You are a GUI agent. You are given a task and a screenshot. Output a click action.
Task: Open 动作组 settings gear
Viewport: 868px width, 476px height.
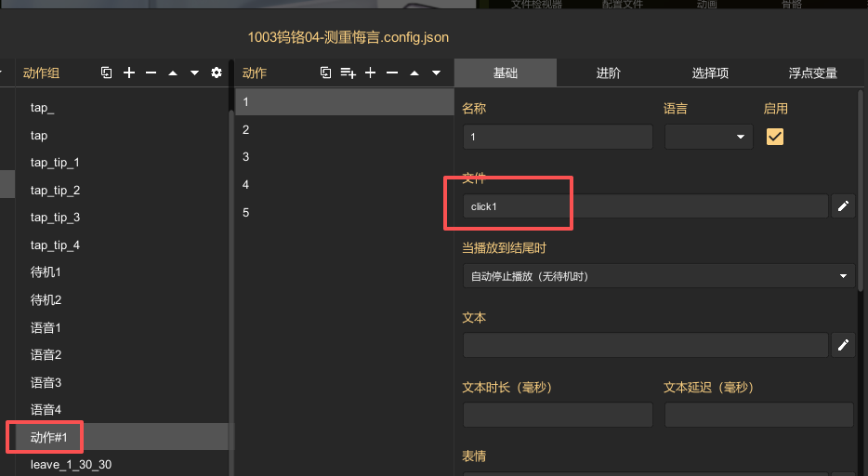point(217,73)
